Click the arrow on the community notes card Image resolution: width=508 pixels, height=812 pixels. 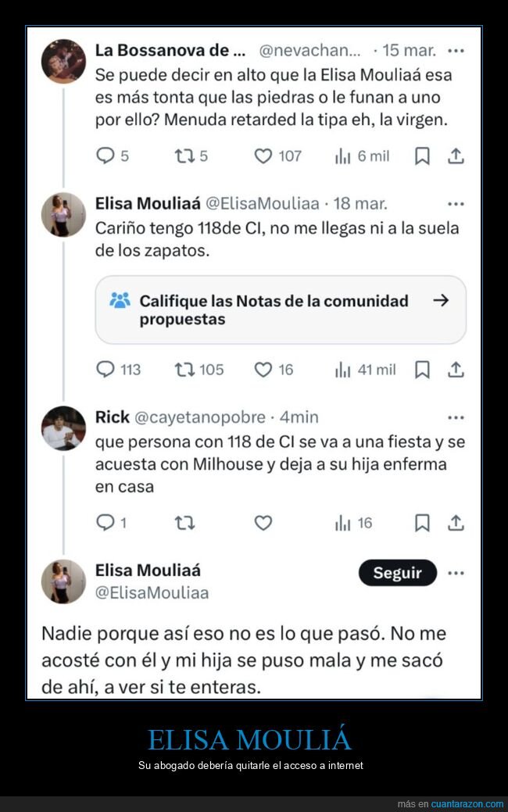442,300
